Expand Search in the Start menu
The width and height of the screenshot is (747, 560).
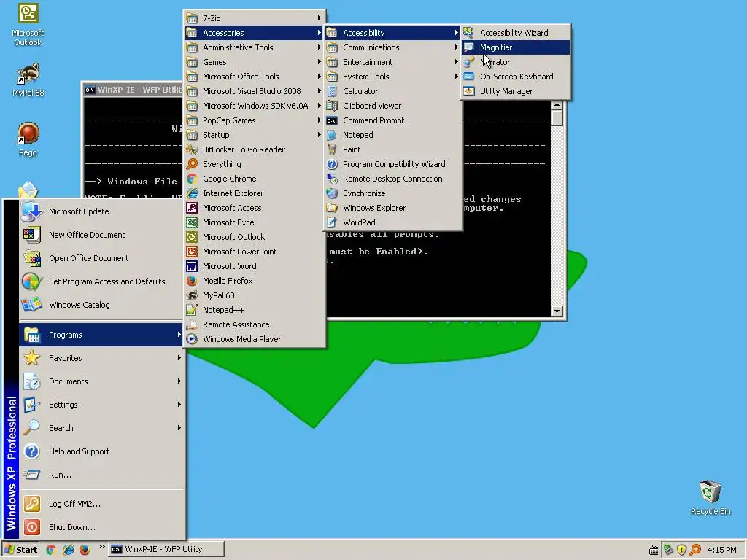pyautogui.click(x=101, y=428)
